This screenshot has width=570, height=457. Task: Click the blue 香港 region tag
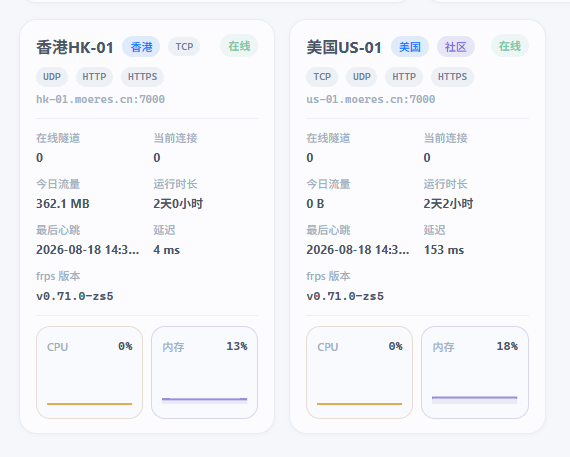(x=141, y=47)
